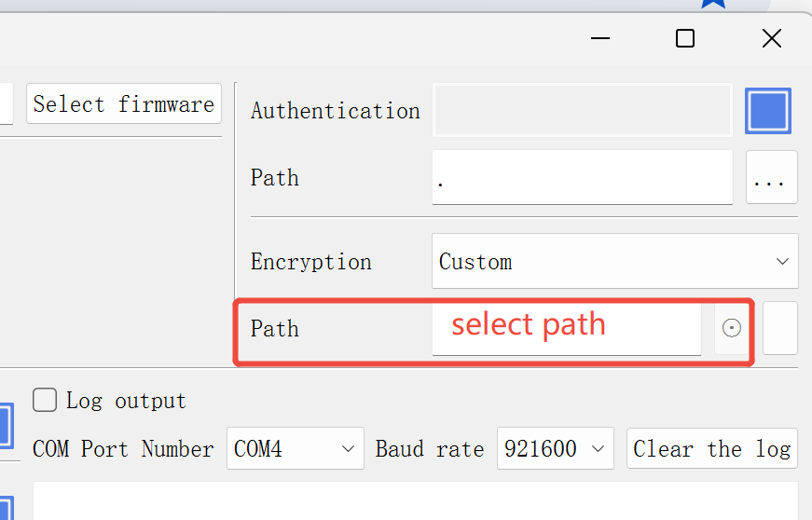Click the partial blue square left of Log output
The image size is (812, 520).
6,426
